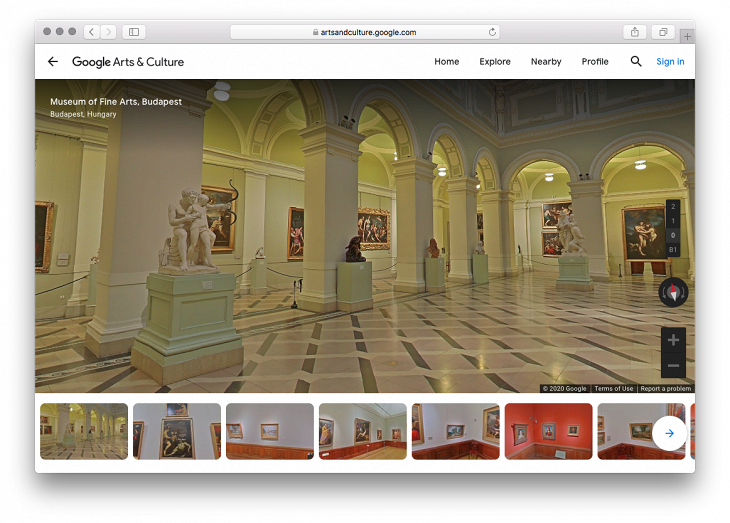Switch to floor 1 in level selector
The width and height of the screenshot is (730, 523).
pos(673,221)
